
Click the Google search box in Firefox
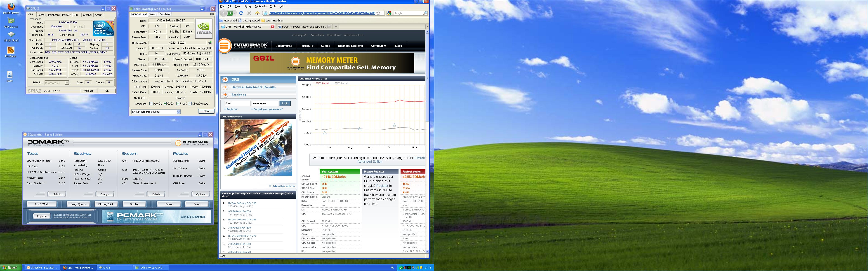[x=408, y=13]
